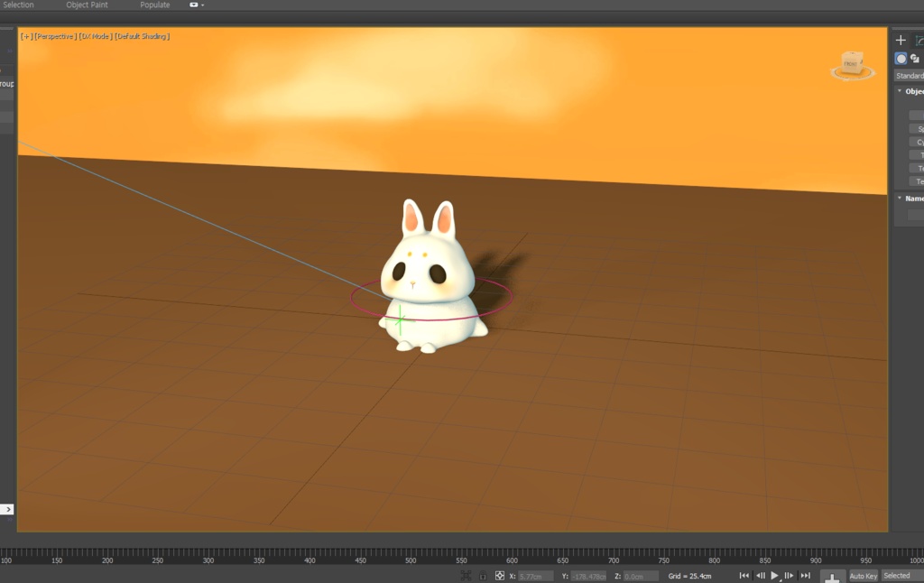
Task: Open the Selected key filter dropdown
Action: tap(902, 576)
